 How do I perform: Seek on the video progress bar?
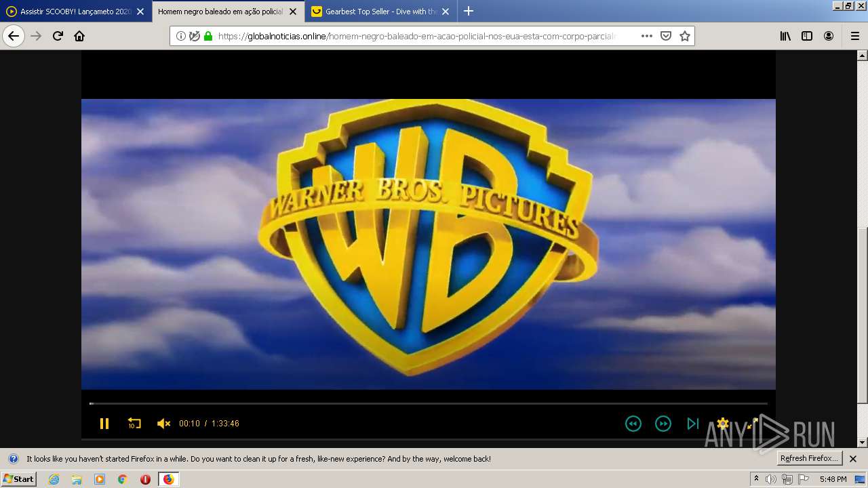tap(429, 404)
